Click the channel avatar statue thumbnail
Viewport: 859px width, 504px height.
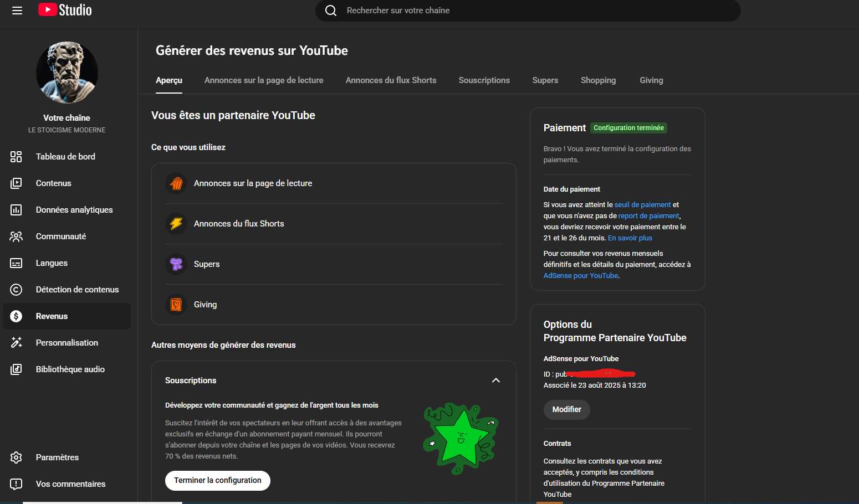point(67,73)
